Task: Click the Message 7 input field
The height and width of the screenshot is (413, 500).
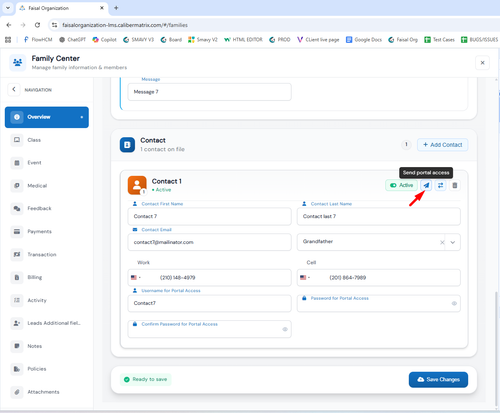Action: click(x=209, y=92)
